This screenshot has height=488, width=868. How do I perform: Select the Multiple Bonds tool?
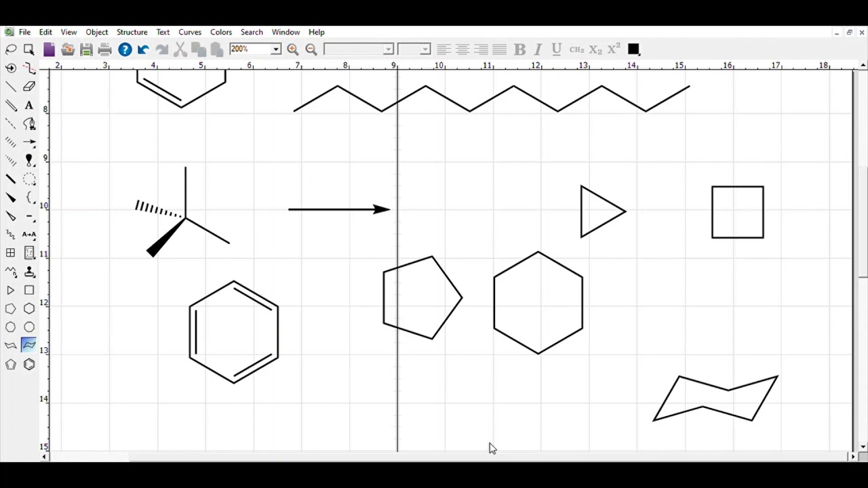[11, 105]
